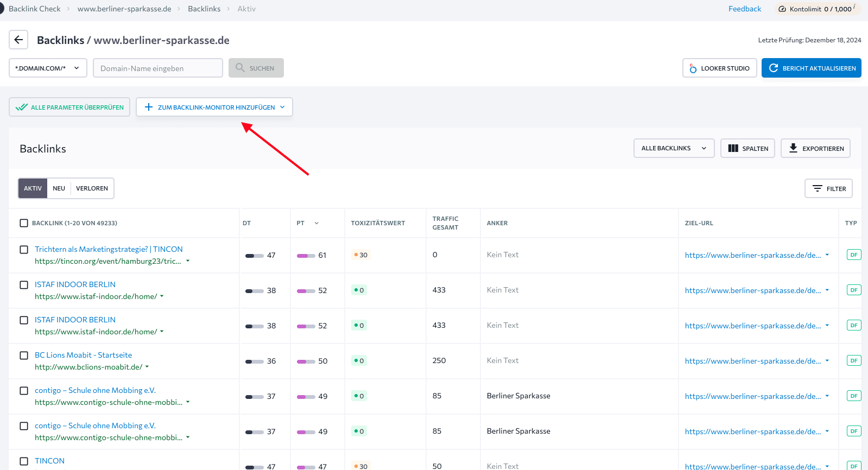Check the TINCON row checkbox
Viewport: 868px width, 470px height.
pos(24,461)
